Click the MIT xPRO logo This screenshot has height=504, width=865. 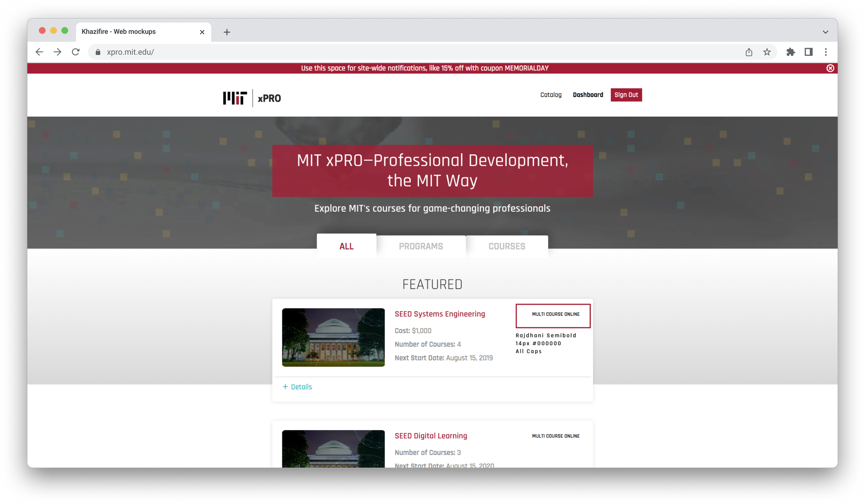(252, 98)
